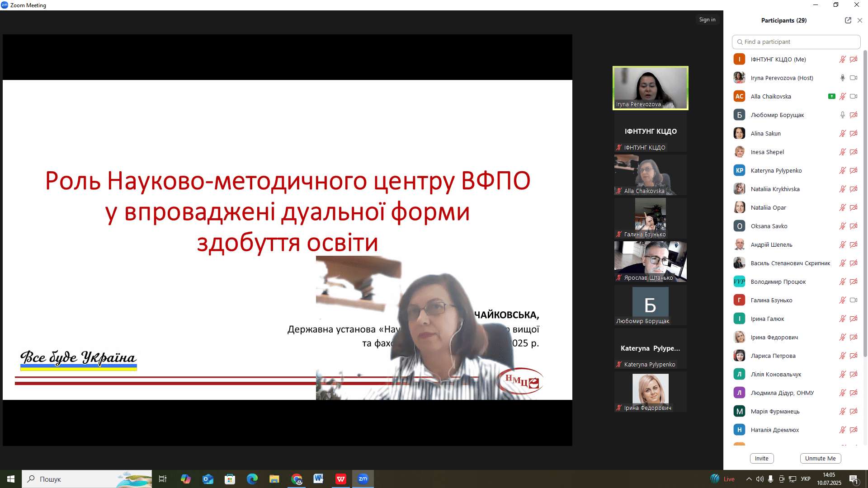The width and height of the screenshot is (868, 488).
Task: Click microphone icon for Iryna Perevozova (Host)
Action: [842, 78]
